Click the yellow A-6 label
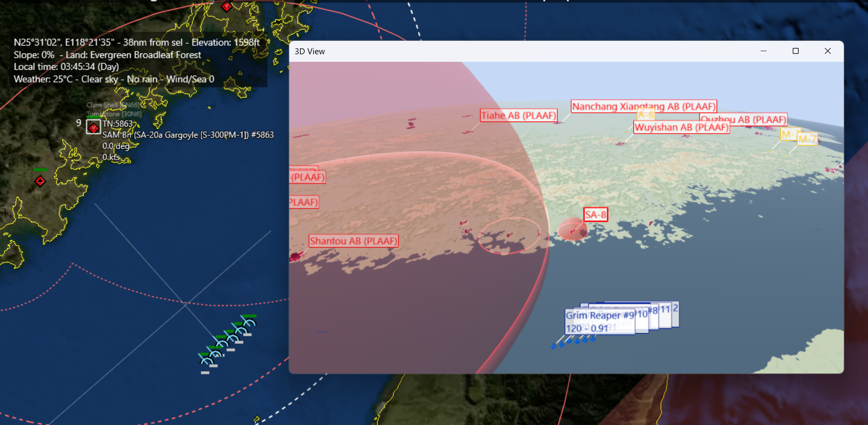Image resolution: width=868 pixels, height=425 pixels. click(x=646, y=115)
